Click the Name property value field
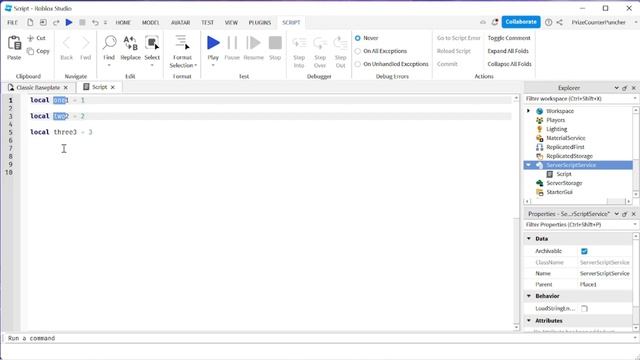Viewport: 640px width, 360px height. (x=605, y=273)
